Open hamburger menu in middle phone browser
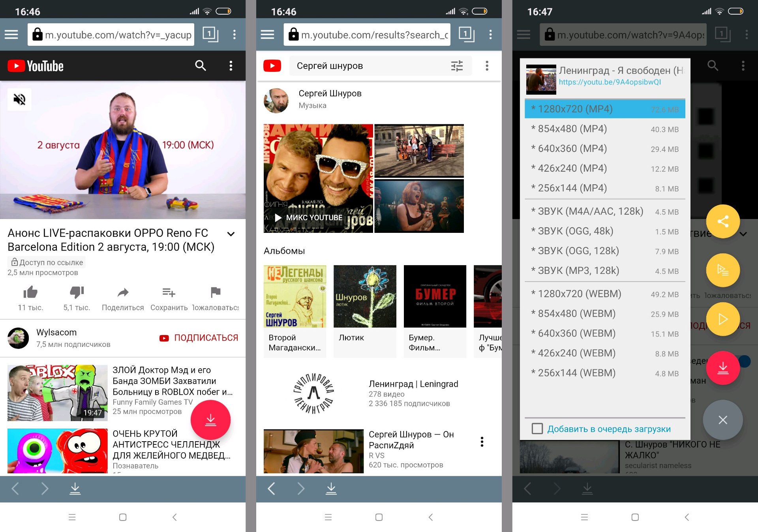Screen dimensions: 758x532 pyautogui.click(x=268, y=35)
